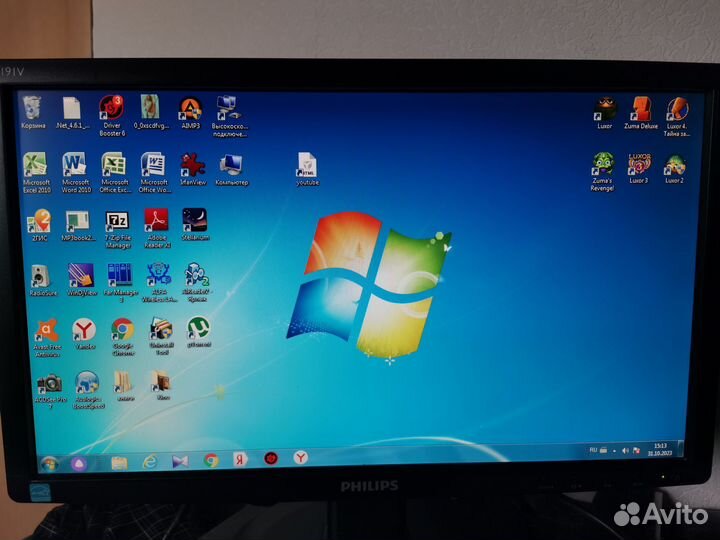Open the youtube HTML shortcut

tap(307, 169)
